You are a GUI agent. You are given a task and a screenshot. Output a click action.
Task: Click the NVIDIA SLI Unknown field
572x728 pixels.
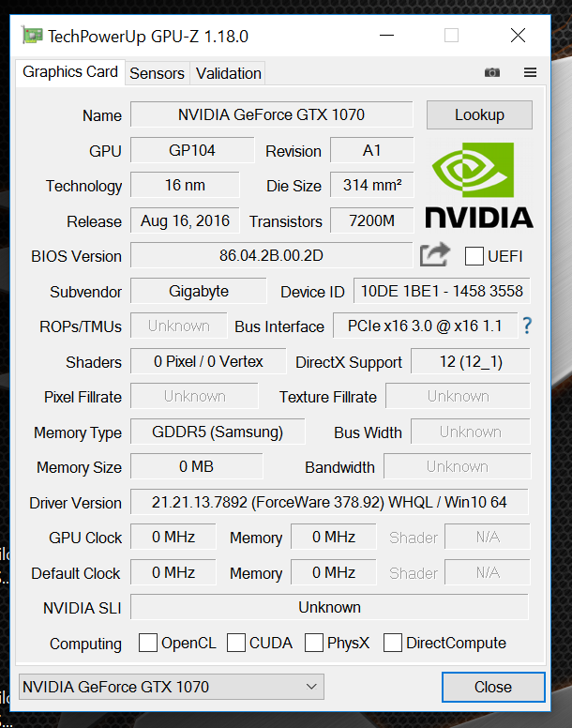point(329,607)
